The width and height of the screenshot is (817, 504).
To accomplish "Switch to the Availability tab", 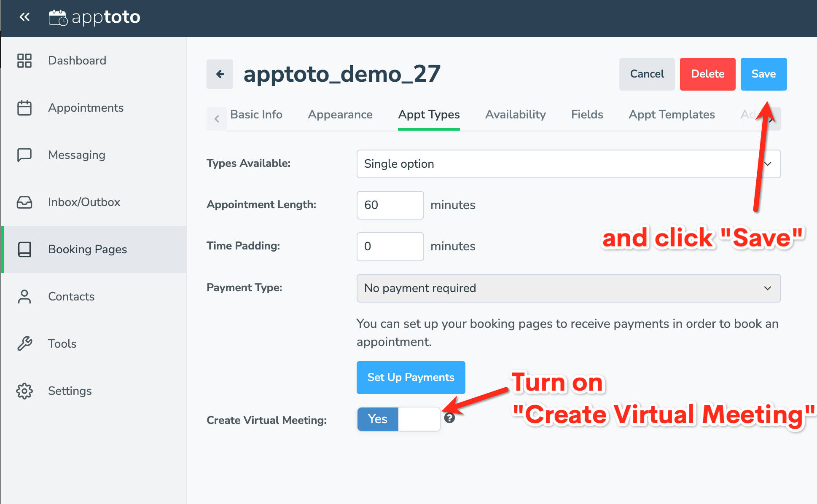I will coord(515,114).
